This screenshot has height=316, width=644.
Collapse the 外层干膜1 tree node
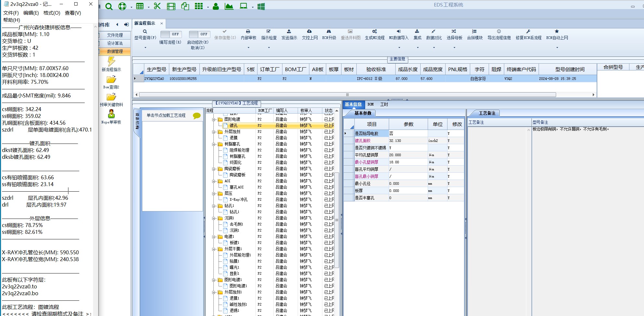(x=214, y=249)
